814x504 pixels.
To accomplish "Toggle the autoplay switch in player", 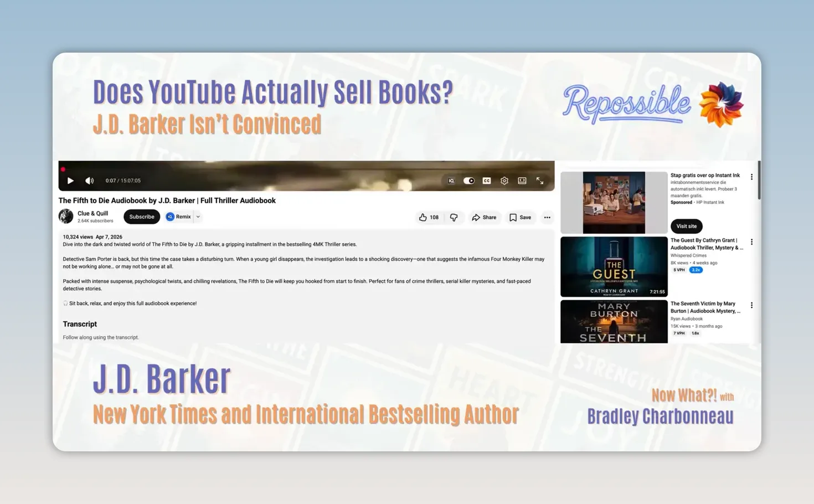I will click(x=469, y=181).
